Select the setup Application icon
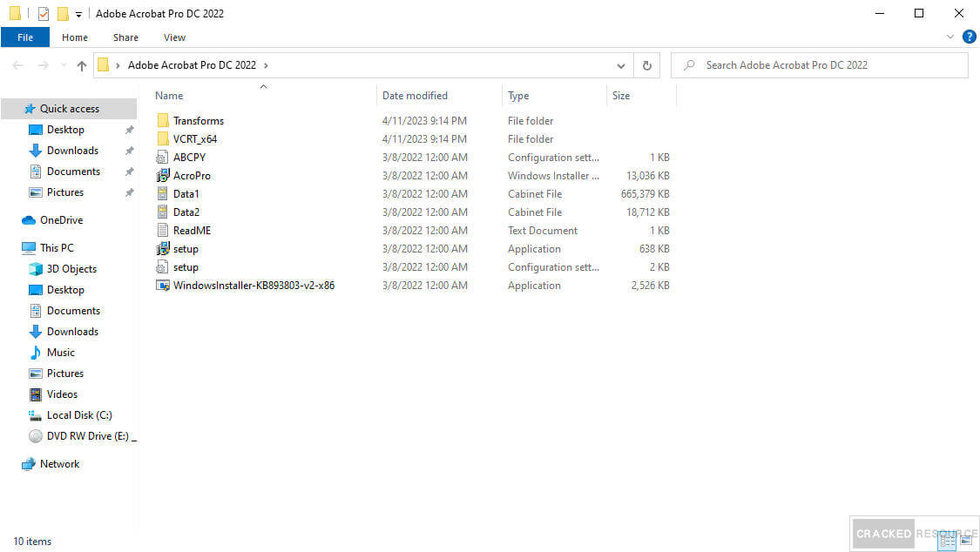Image resolution: width=980 pixels, height=552 pixels. tap(163, 248)
